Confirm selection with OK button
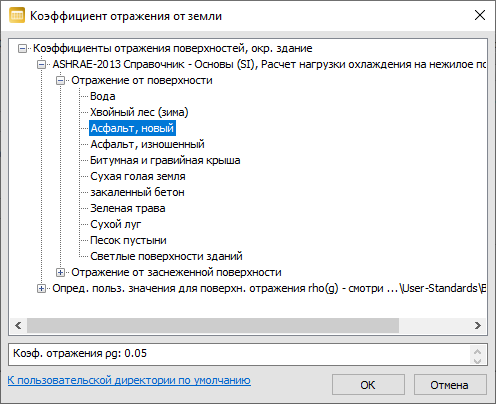Viewport: 496px width, 404px height. (368, 385)
